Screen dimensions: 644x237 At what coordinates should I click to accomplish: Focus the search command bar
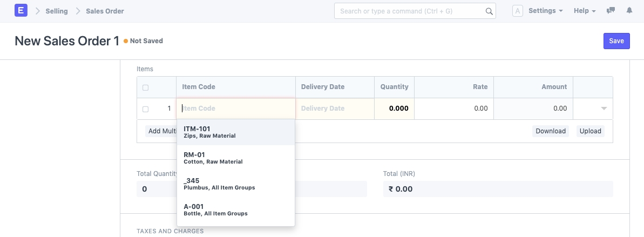tap(410, 11)
